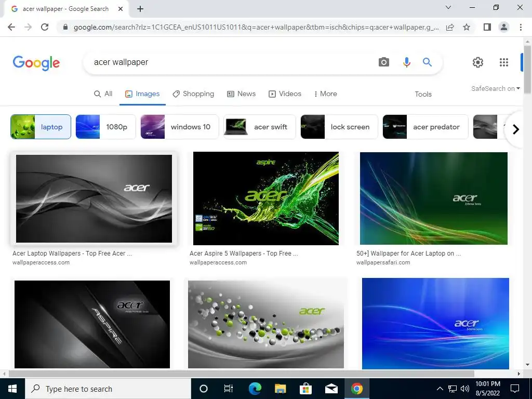This screenshot has height=399, width=532.
Task: Click the blue magnifier search icon
Action: tap(427, 62)
